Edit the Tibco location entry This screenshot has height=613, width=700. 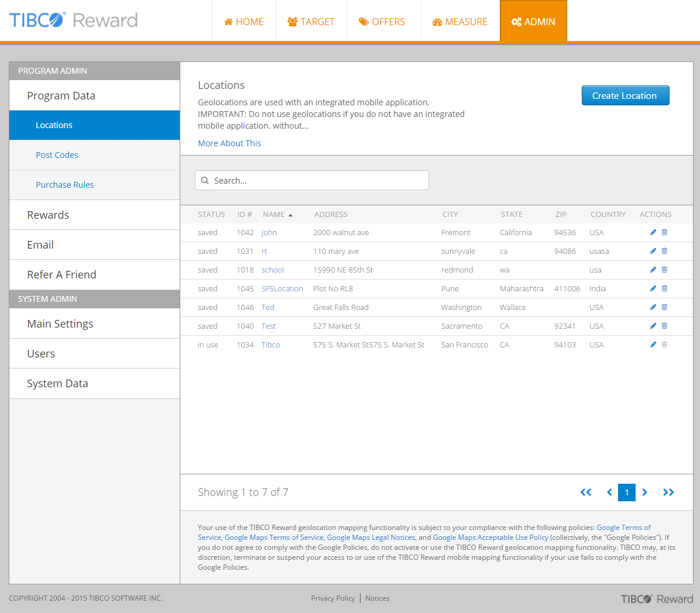click(653, 345)
